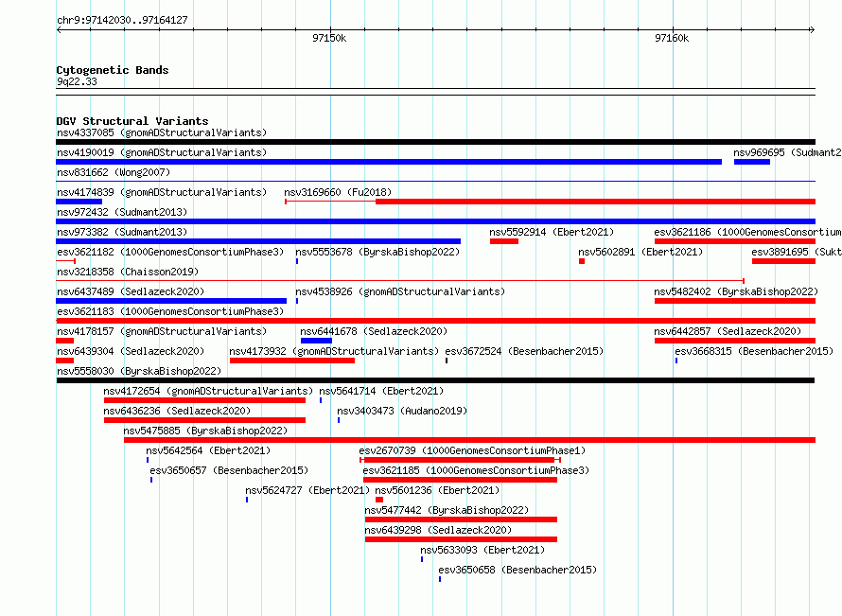Click the red bar of nsv6439298
This screenshot has width=842, height=616.
click(462, 539)
